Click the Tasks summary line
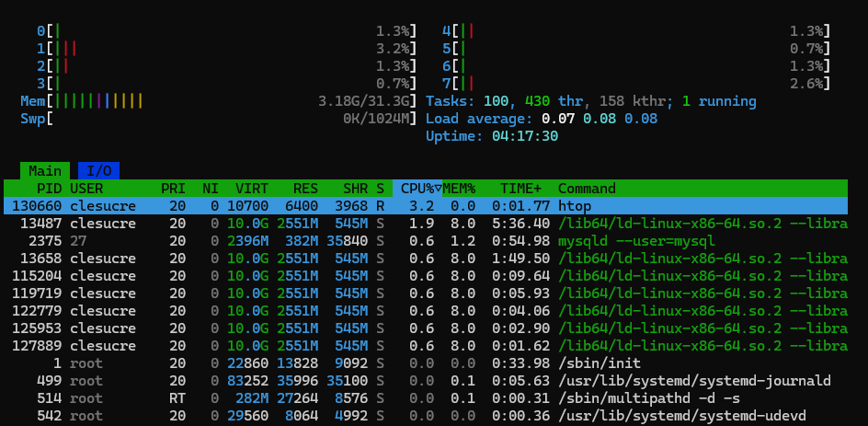This screenshot has height=426, width=868. coord(591,101)
